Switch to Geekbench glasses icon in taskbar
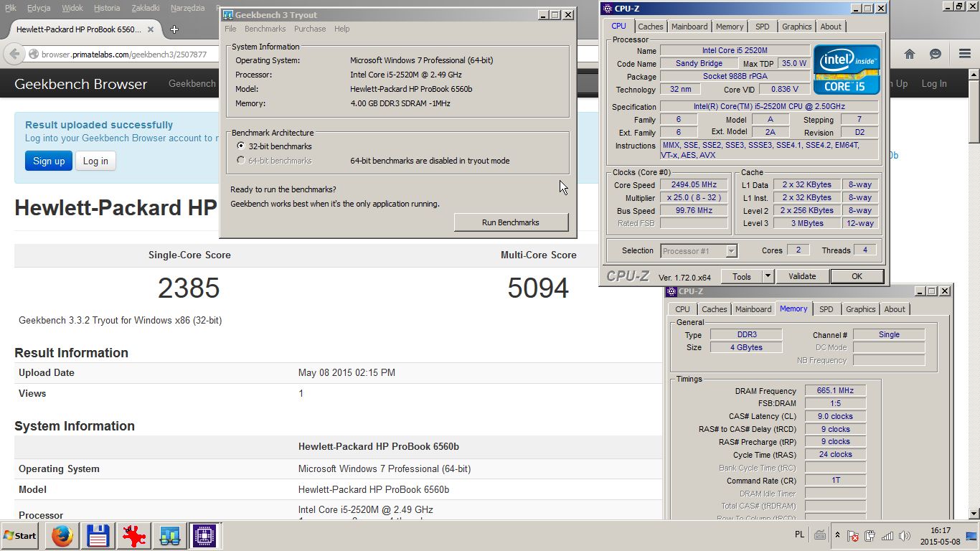The height and width of the screenshot is (551, 980). tap(169, 535)
